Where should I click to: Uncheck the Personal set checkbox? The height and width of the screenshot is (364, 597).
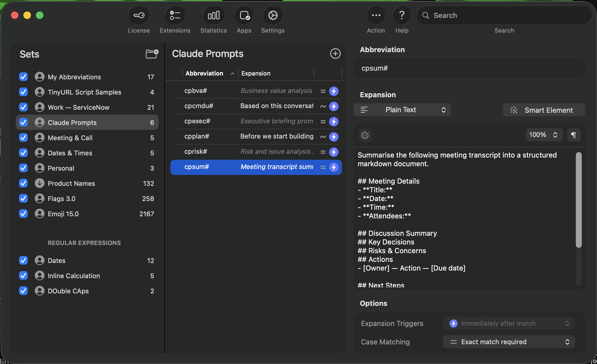click(x=23, y=168)
